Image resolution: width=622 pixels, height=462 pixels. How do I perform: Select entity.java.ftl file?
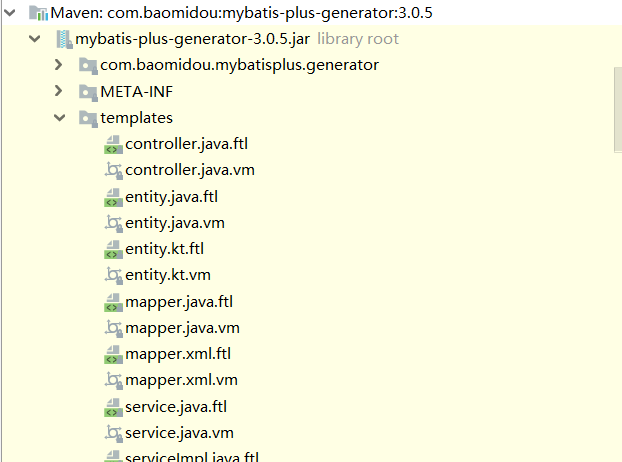click(172, 197)
